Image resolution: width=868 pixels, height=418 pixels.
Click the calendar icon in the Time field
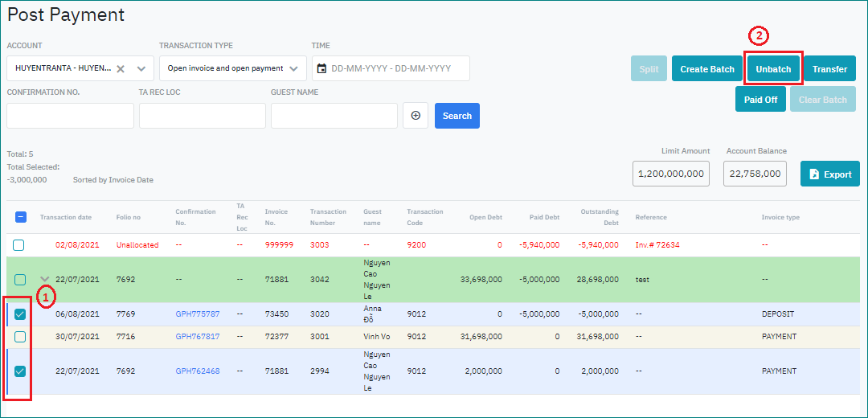point(321,69)
